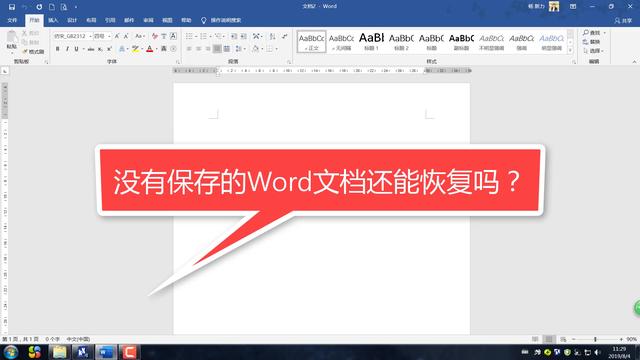640x360 pixels.
Task: Select the 标题 1 (Heading 1) style
Action: pyautogui.click(x=371, y=41)
